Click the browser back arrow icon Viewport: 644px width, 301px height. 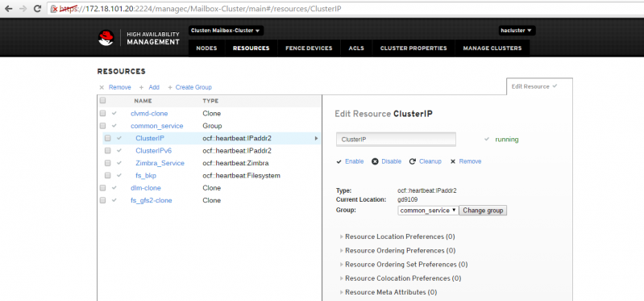click(9, 8)
